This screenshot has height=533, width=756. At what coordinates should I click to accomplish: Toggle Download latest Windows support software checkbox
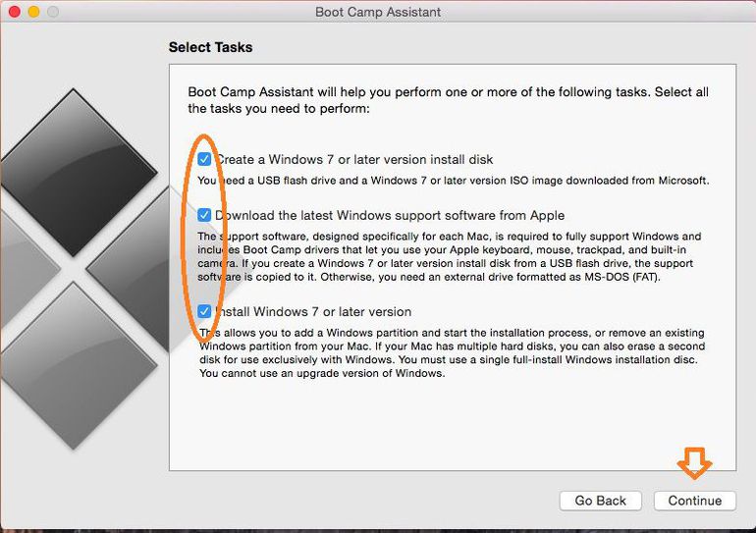[x=204, y=215]
